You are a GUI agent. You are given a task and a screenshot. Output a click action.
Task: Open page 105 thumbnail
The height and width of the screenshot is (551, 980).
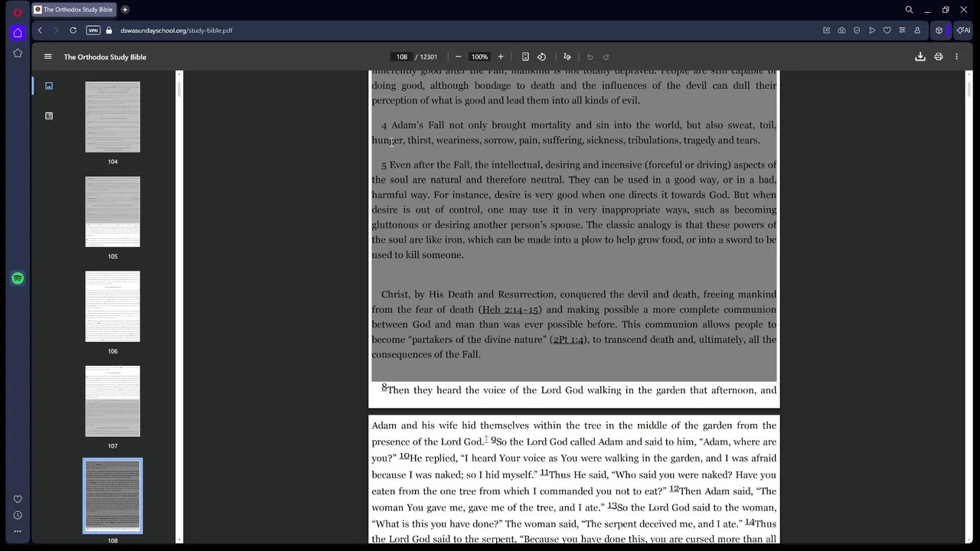[x=113, y=212]
